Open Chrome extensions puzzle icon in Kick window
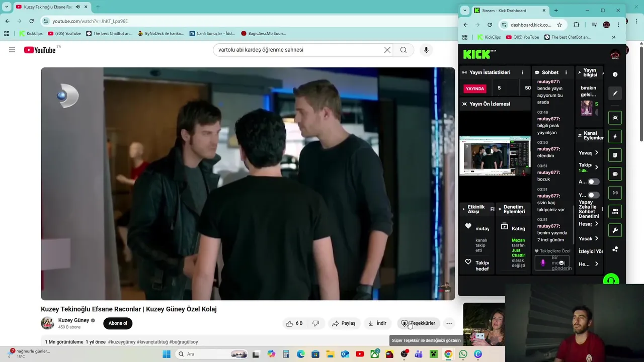644x362 pixels. [577, 25]
